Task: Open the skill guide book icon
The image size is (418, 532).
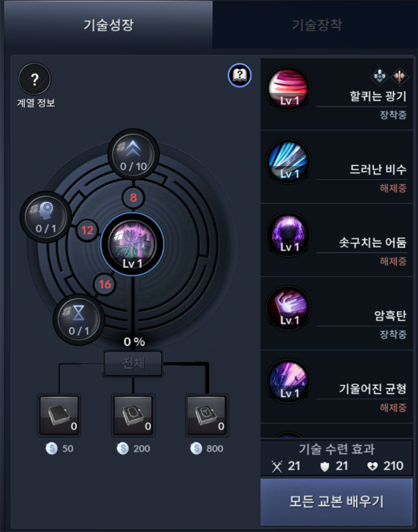Action: (240, 75)
